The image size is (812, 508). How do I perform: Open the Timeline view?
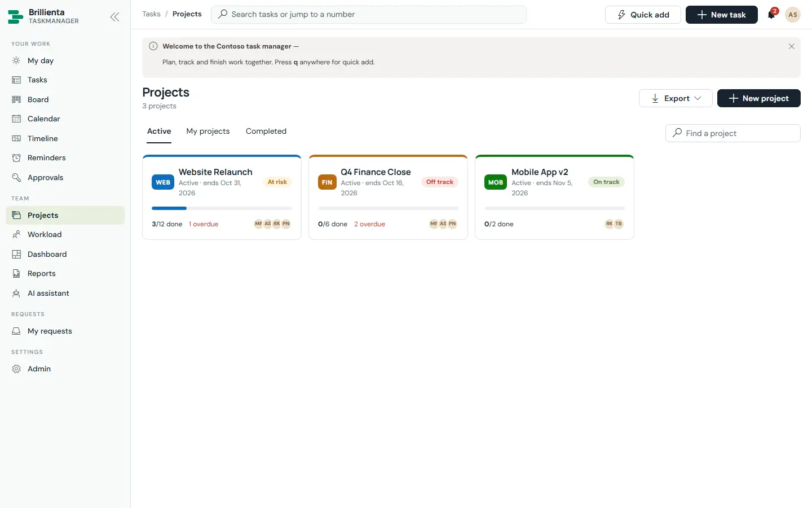[x=65, y=138]
